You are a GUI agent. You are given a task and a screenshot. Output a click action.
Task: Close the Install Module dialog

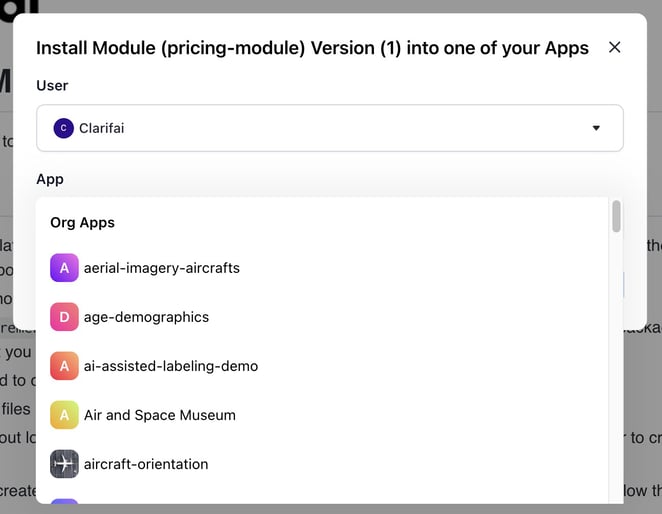click(615, 47)
